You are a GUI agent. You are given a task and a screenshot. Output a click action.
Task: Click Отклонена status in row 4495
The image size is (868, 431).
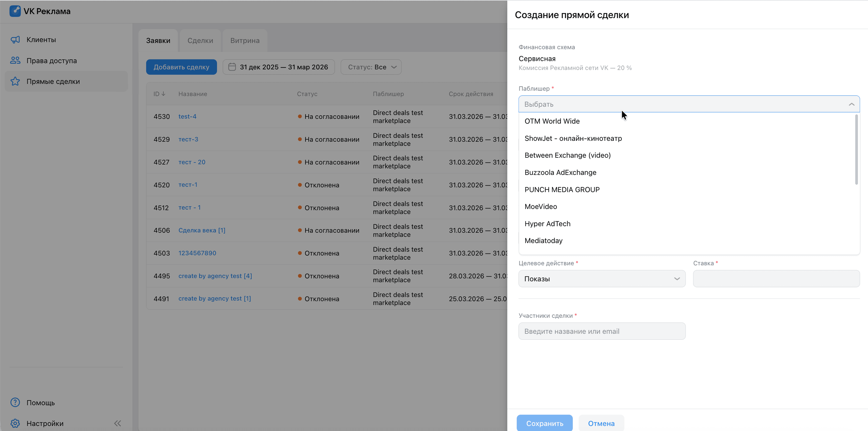[318, 276]
